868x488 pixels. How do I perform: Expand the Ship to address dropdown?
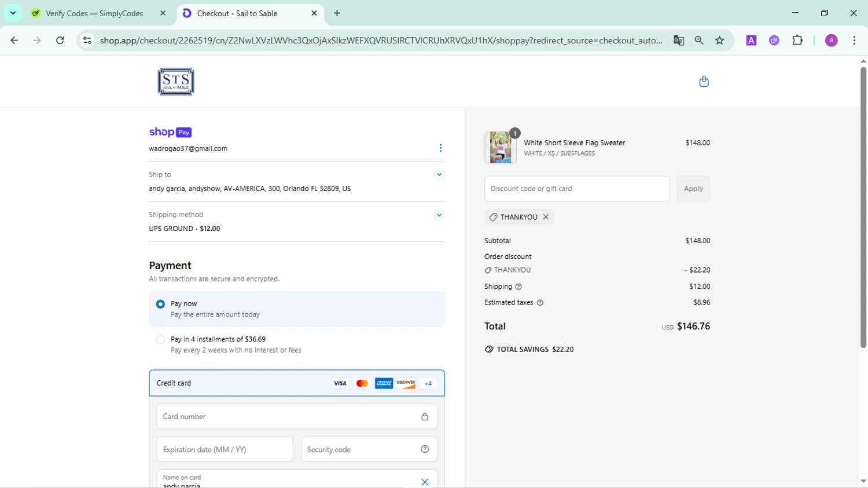tap(439, 174)
